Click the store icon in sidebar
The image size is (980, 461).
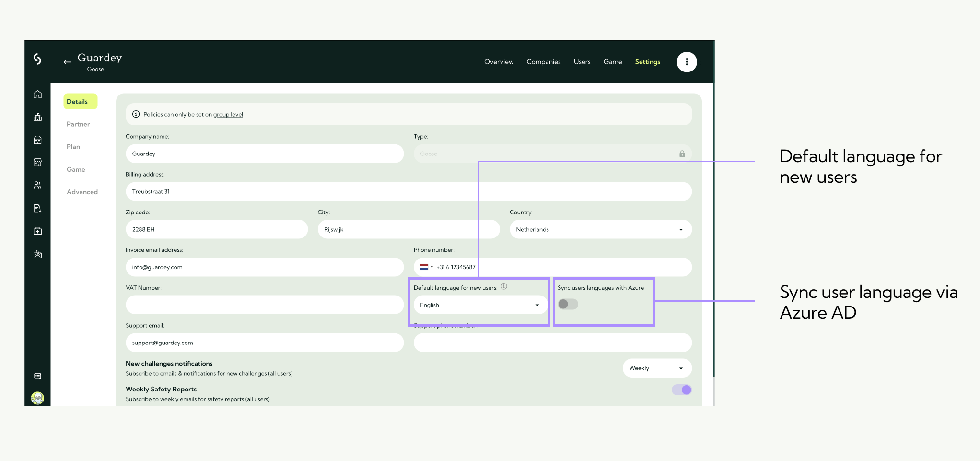tap(37, 163)
